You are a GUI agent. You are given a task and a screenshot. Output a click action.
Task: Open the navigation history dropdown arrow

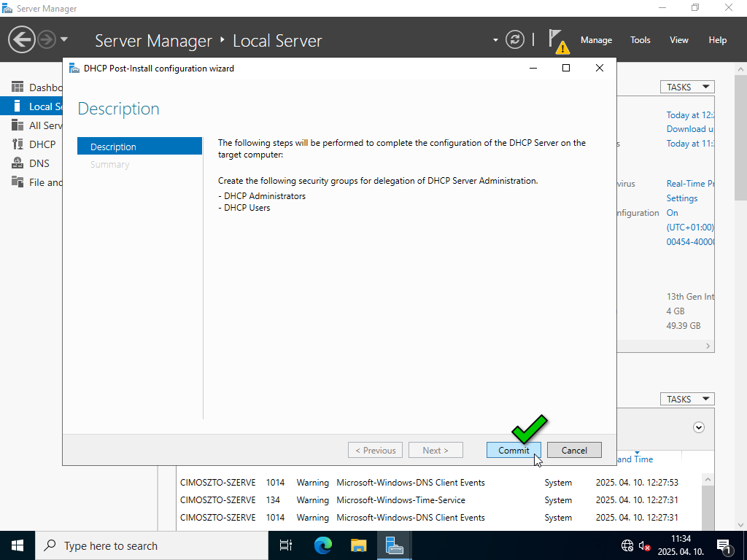click(64, 39)
